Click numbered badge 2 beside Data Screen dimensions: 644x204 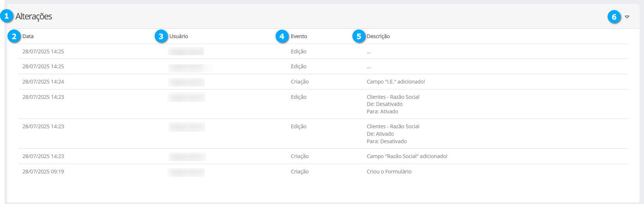pos(14,36)
